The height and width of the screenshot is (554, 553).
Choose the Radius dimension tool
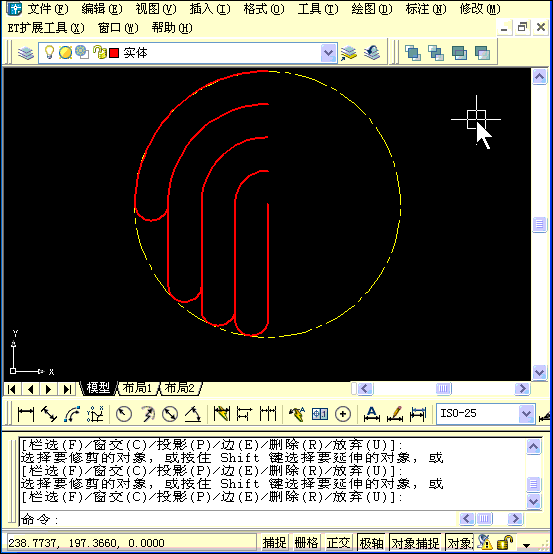click(x=124, y=414)
